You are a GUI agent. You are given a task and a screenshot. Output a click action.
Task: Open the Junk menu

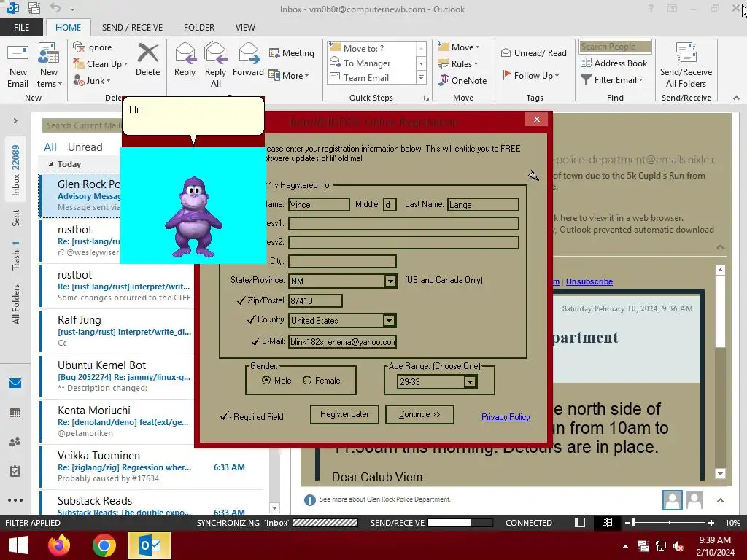(x=92, y=80)
